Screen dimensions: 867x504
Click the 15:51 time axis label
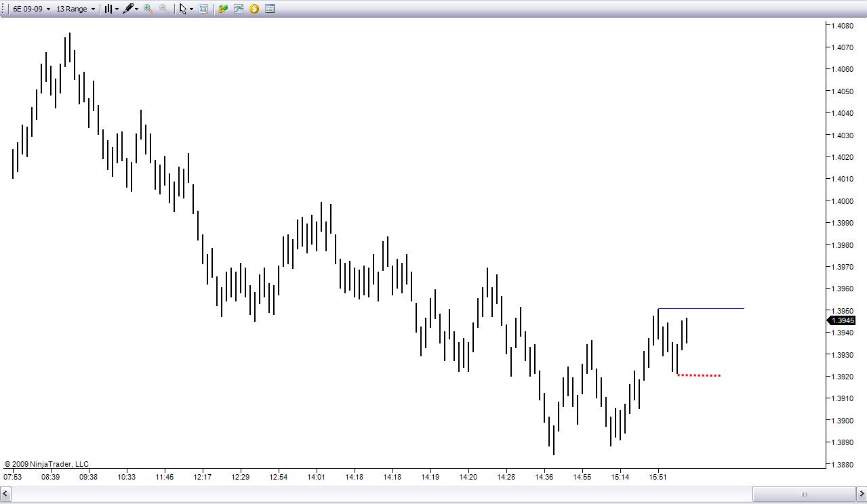click(658, 477)
